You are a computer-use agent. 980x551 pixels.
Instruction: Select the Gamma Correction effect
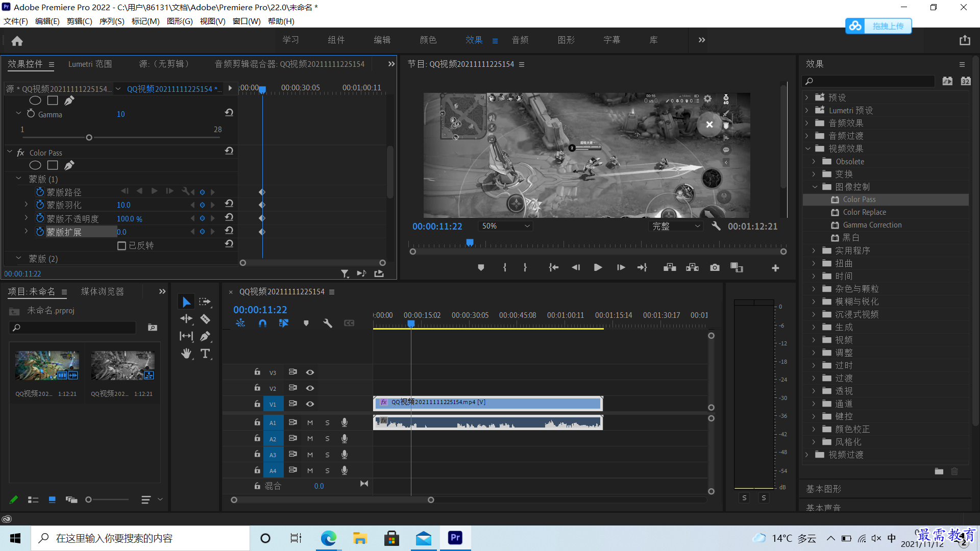pyautogui.click(x=872, y=225)
